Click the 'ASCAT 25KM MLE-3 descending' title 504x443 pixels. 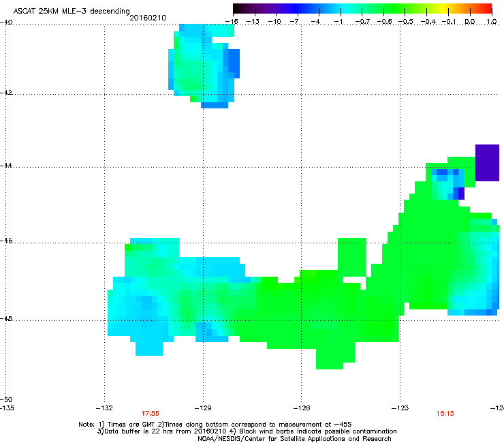(x=72, y=11)
